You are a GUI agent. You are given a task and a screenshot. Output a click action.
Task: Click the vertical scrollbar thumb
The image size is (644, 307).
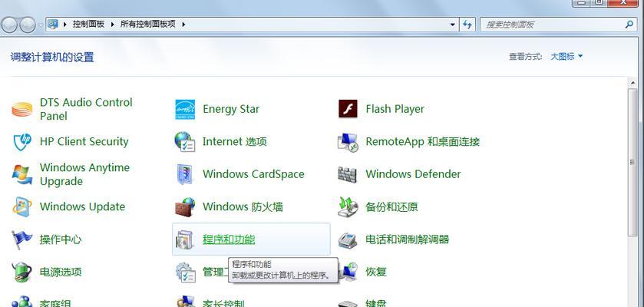click(x=632, y=162)
